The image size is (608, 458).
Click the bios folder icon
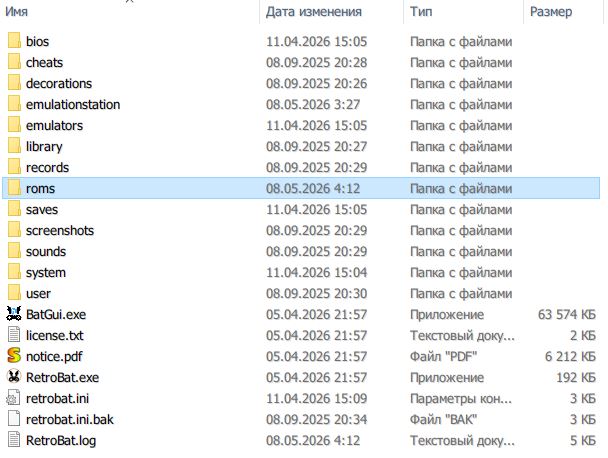14,40
